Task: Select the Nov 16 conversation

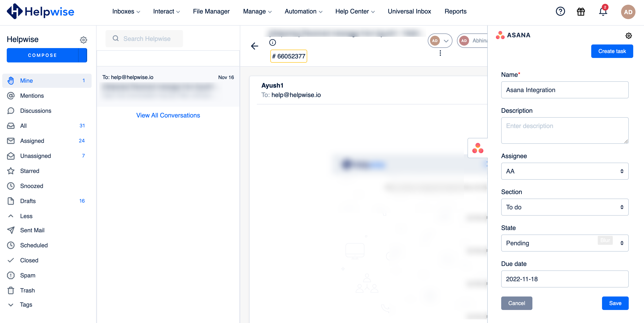Action: (x=168, y=86)
